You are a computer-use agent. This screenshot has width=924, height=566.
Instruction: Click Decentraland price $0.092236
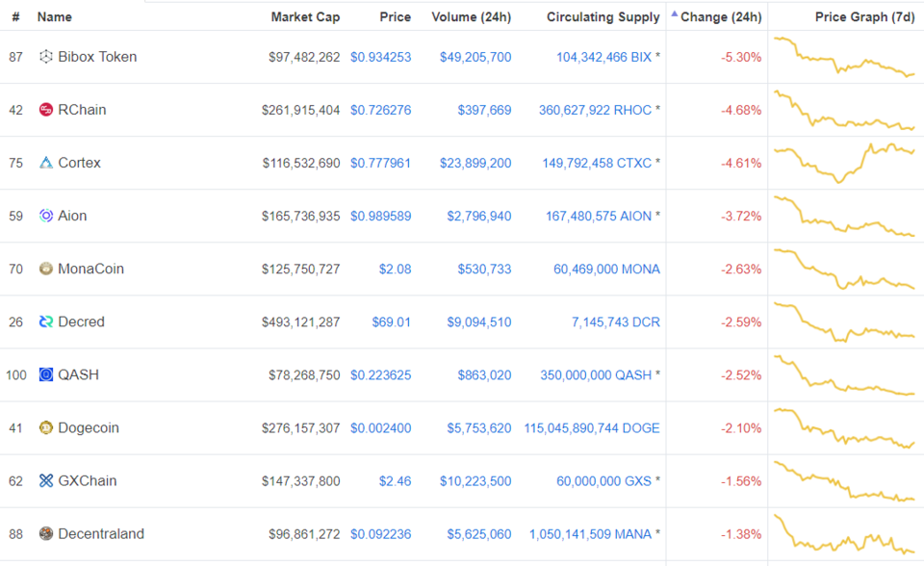(x=381, y=535)
